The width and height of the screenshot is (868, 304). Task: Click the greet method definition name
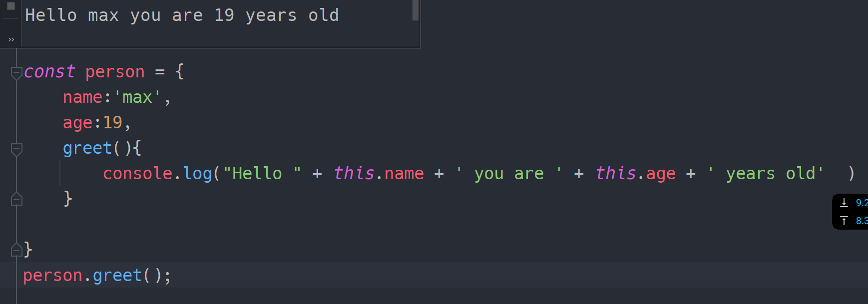(x=87, y=148)
